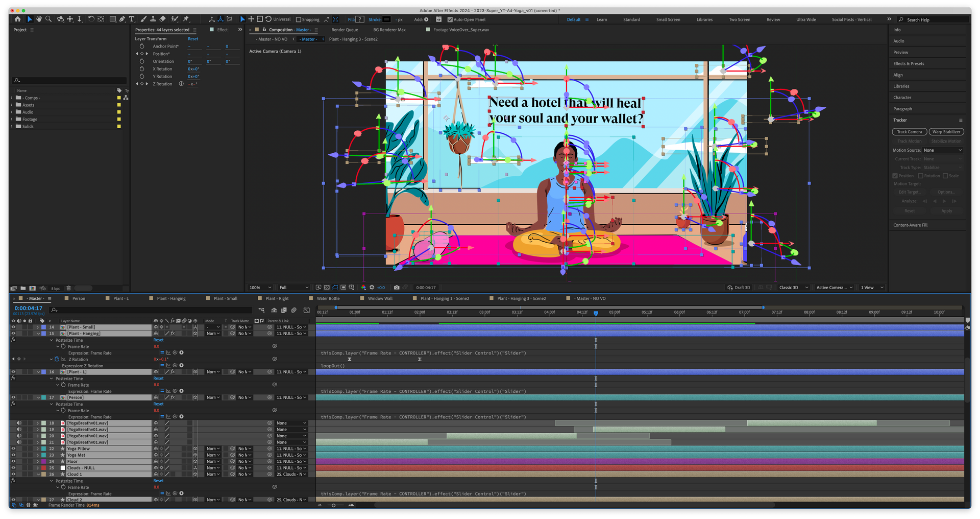Select the Hand tool in the toolbar
Screen dimensions: 980x519
[x=39, y=19]
